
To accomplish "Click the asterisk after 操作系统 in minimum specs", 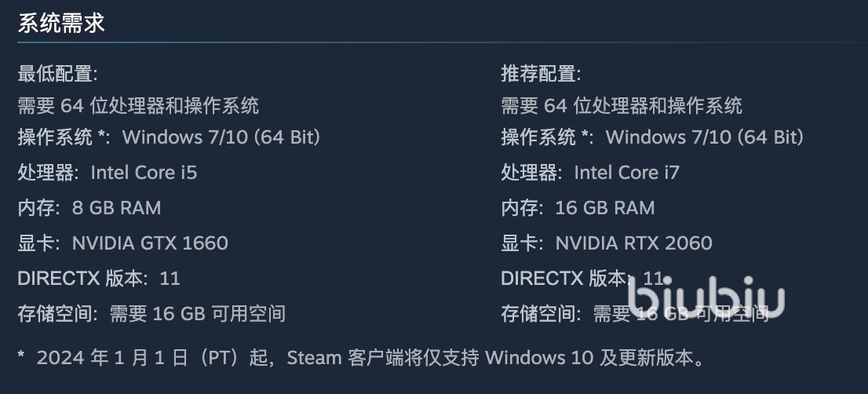I will coord(103,137).
